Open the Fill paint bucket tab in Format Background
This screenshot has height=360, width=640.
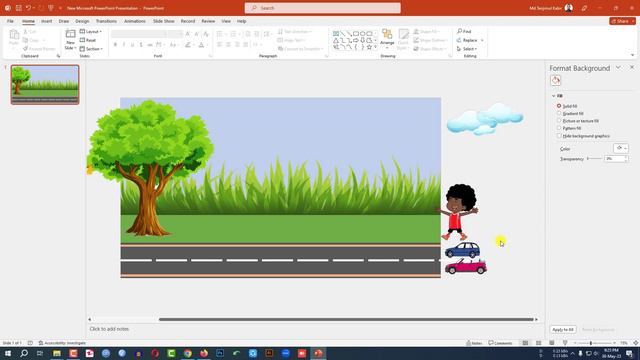[556, 80]
